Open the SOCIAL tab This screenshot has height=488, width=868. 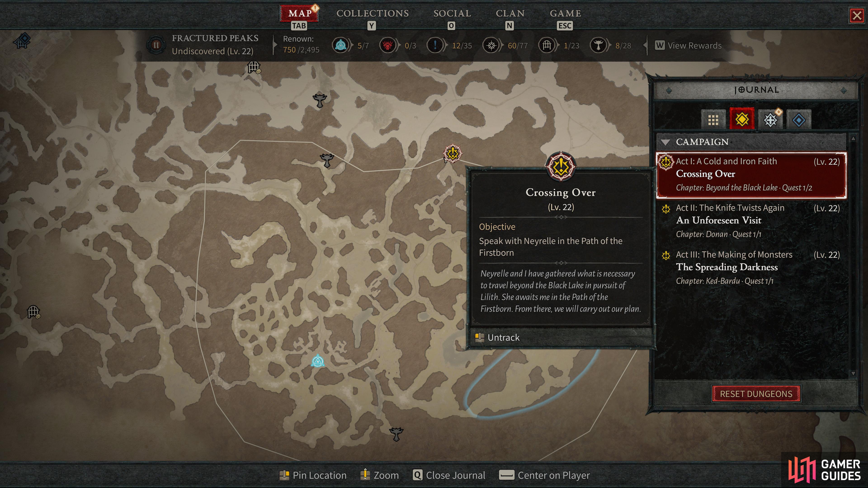(452, 14)
